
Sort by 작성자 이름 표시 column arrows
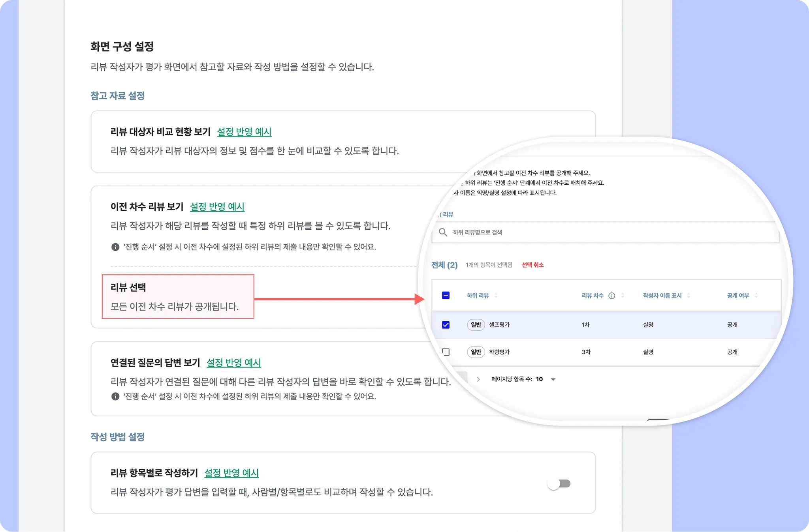[689, 296]
